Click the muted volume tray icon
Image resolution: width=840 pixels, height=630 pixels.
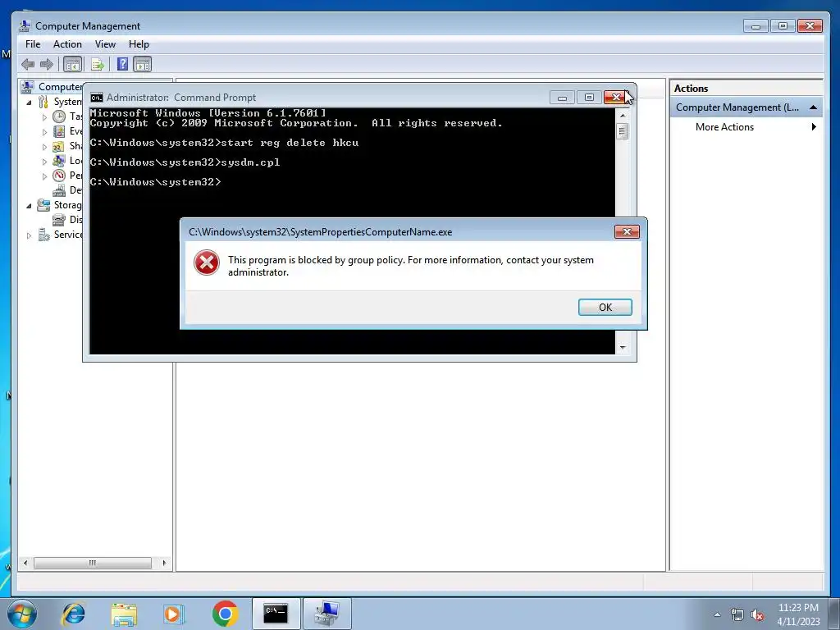pyautogui.click(x=757, y=615)
